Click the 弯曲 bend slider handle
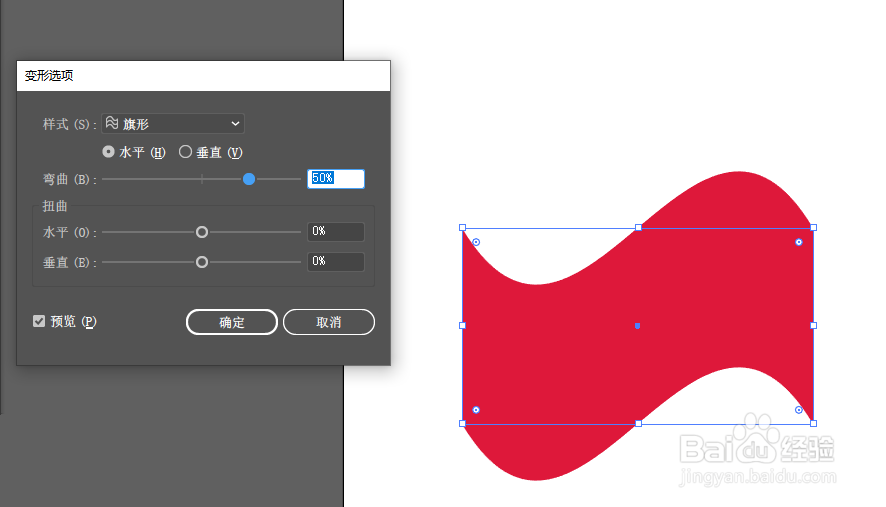Image resolution: width=886 pixels, height=507 pixels. point(249,179)
